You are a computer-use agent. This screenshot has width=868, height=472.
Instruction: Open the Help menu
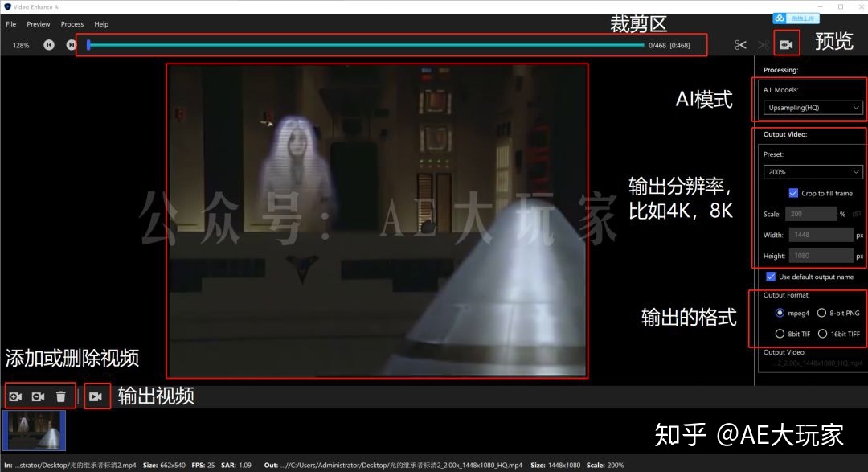[101, 24]
